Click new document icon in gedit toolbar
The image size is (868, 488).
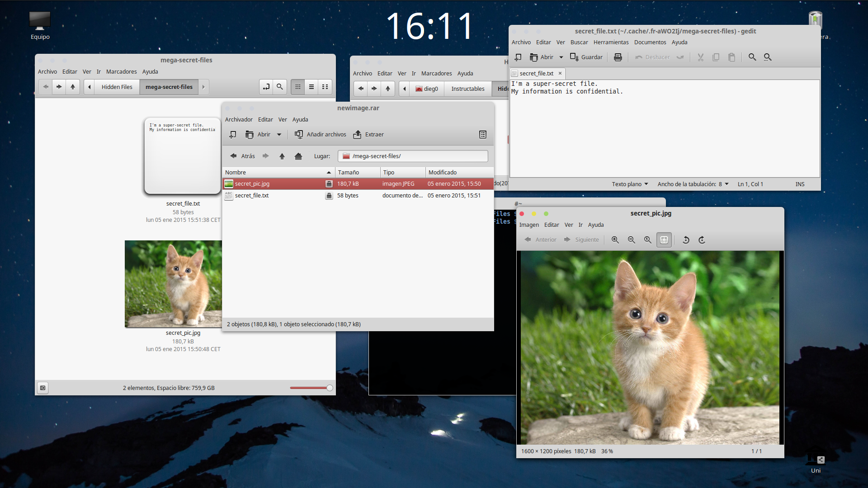pos(518,57)
